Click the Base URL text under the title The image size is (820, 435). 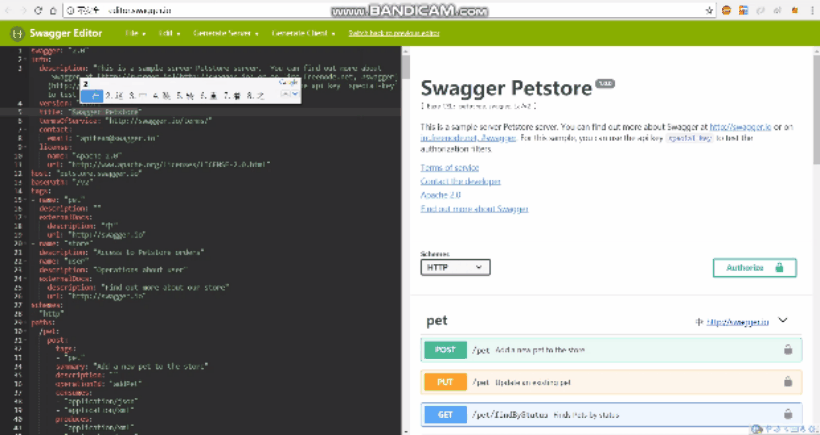(x=479, y=107)
